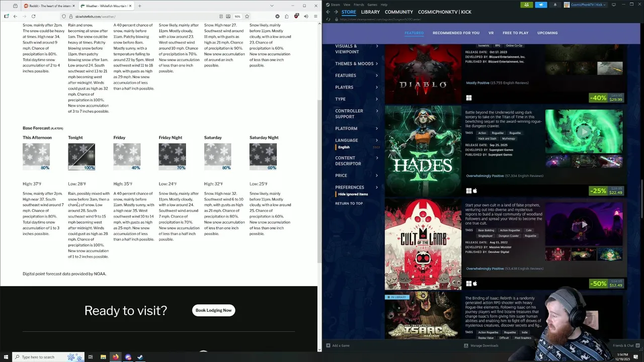This screenshot has width=644, height=362.
Task: Expand the Price filter
Action: click(357, 175)
